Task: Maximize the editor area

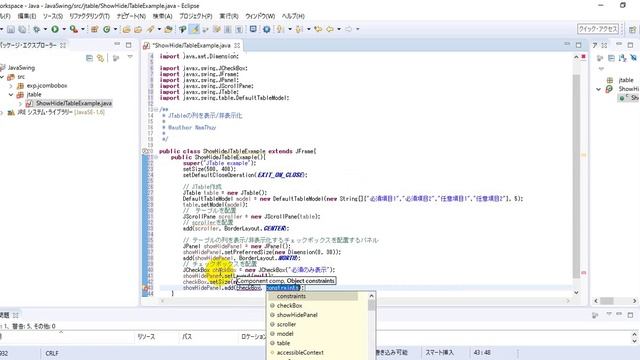Action: click(578, 45)
